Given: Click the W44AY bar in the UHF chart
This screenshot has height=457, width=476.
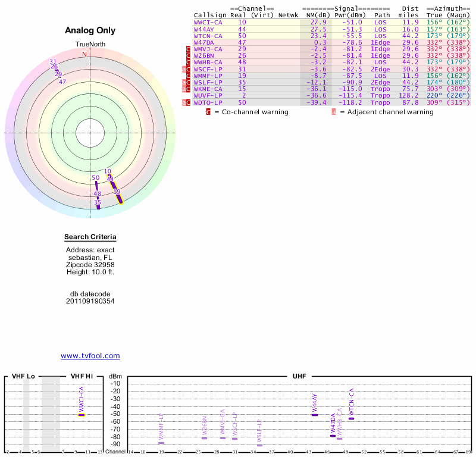Looking at the screenshot, I should tap(315, 415).
